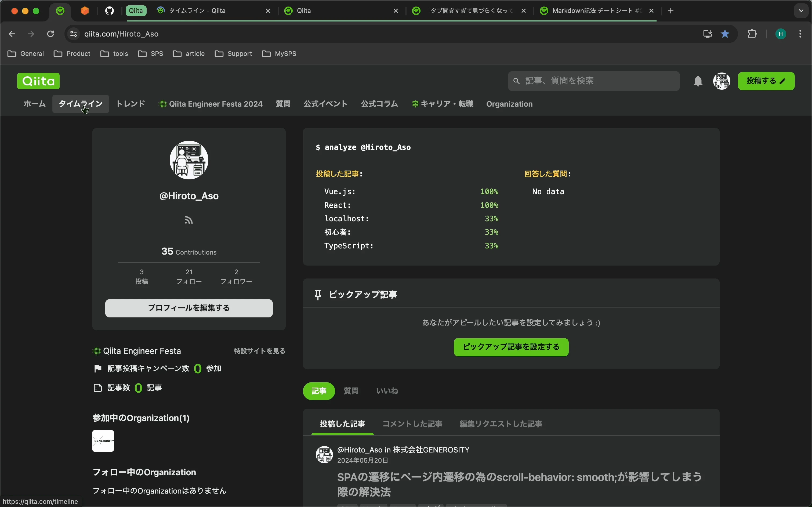Click ピックアップ記事を設定する button
This screenshot has height=507, width=812.
tap(511, 347)
